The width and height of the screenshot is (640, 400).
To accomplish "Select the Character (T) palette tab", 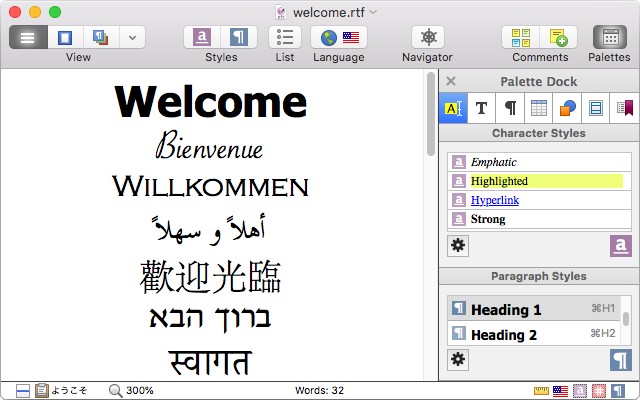I will pos(482,108).
